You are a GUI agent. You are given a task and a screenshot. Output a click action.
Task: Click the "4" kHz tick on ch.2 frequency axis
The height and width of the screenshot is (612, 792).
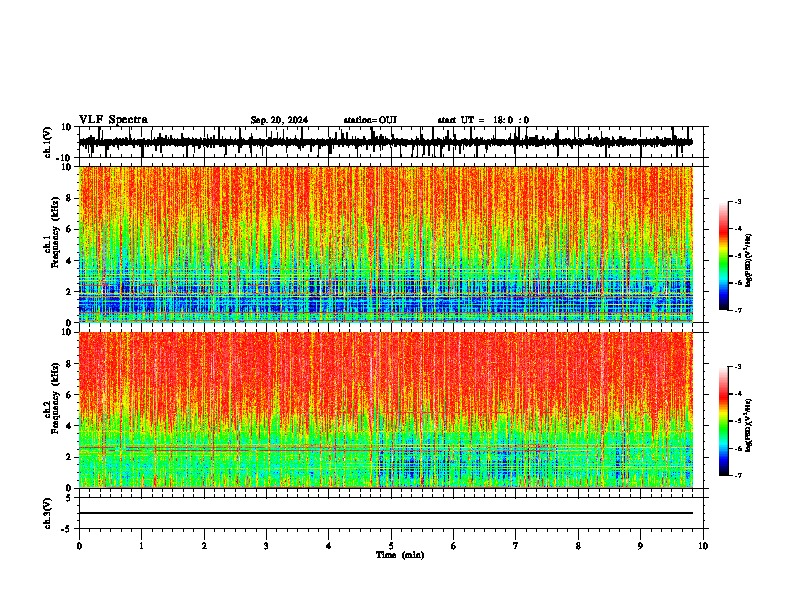(70, 426)
